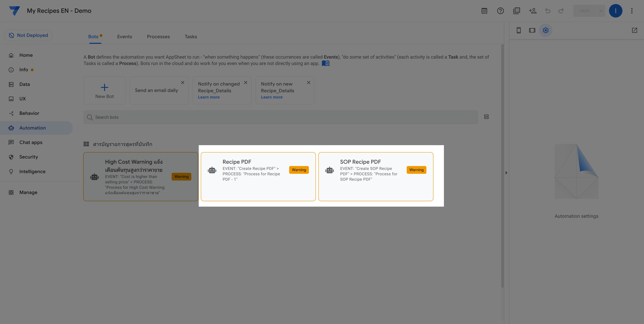Open the Data section in sidebar

[x=37, y=84]
